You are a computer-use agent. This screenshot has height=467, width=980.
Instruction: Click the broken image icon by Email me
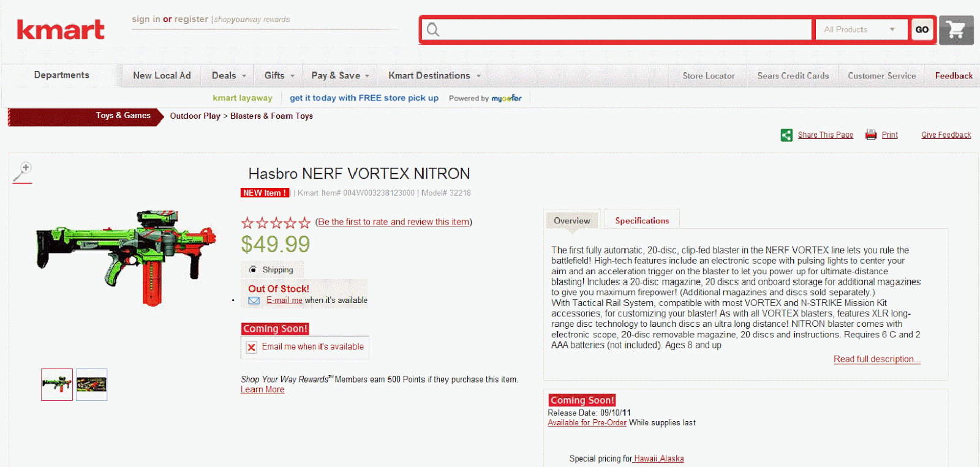(x=251, y=347)
